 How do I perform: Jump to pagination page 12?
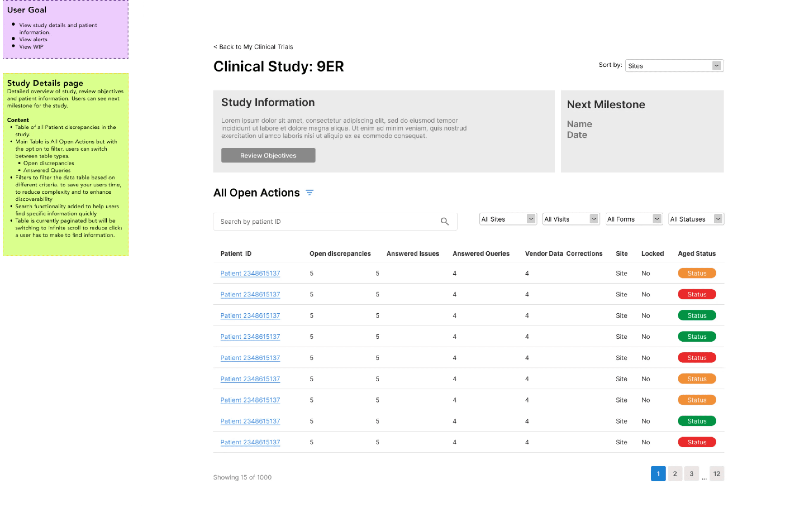pos(717,474)
